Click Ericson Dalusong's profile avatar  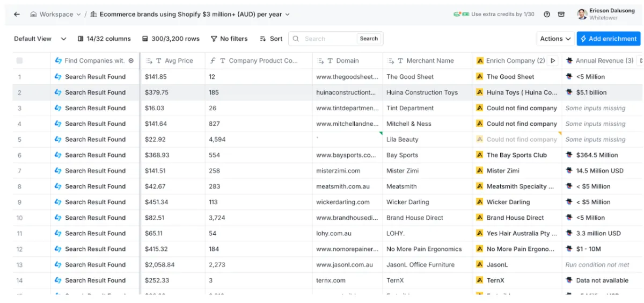coord(582,15)
